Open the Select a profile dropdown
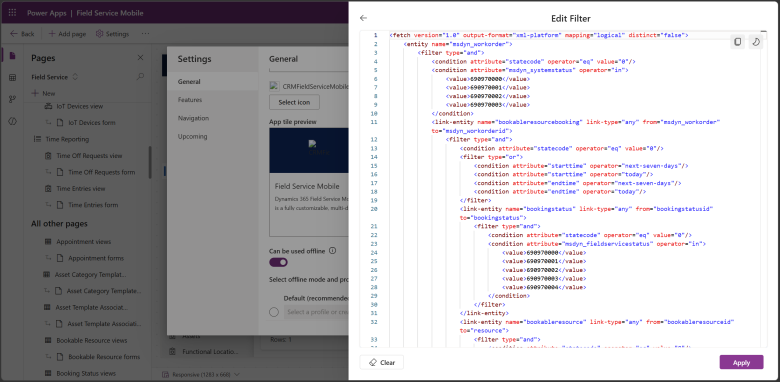Image resolution: width=780 pixels, height=382 pixels. point(316,312)
